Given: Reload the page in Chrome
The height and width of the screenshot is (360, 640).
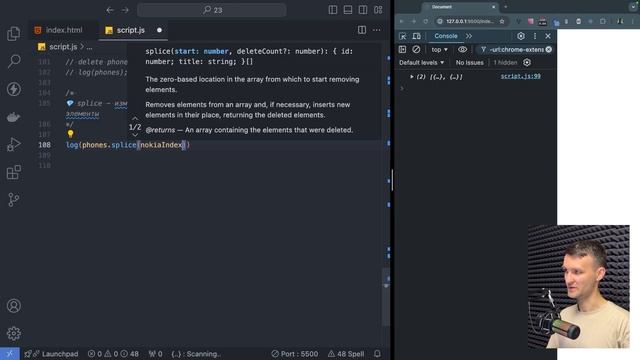Looking at the screenshot, I should pyautogui.click(x=426, y=21).
